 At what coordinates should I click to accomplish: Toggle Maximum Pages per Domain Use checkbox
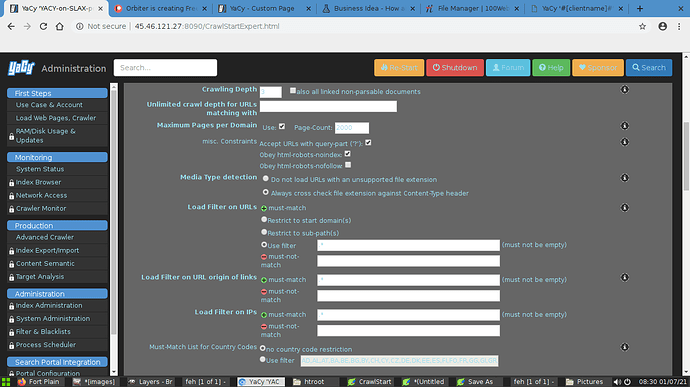coord(282,126)
